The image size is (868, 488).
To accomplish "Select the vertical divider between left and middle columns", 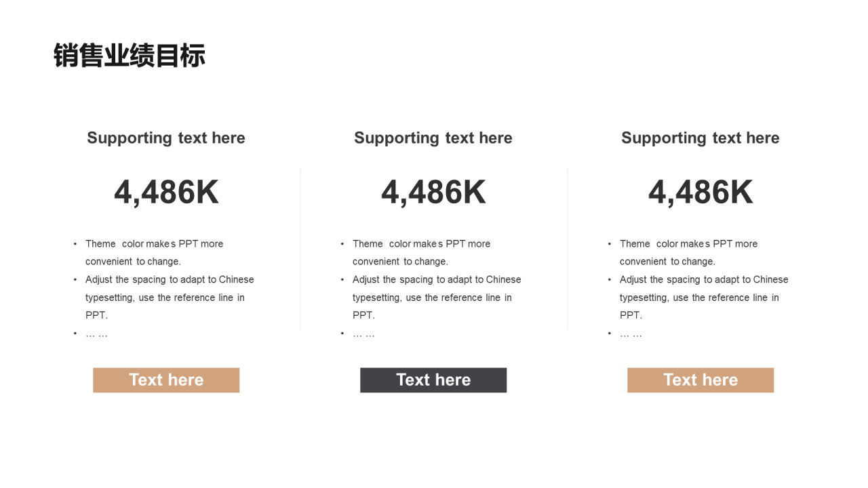I will (x=300, y=249).
